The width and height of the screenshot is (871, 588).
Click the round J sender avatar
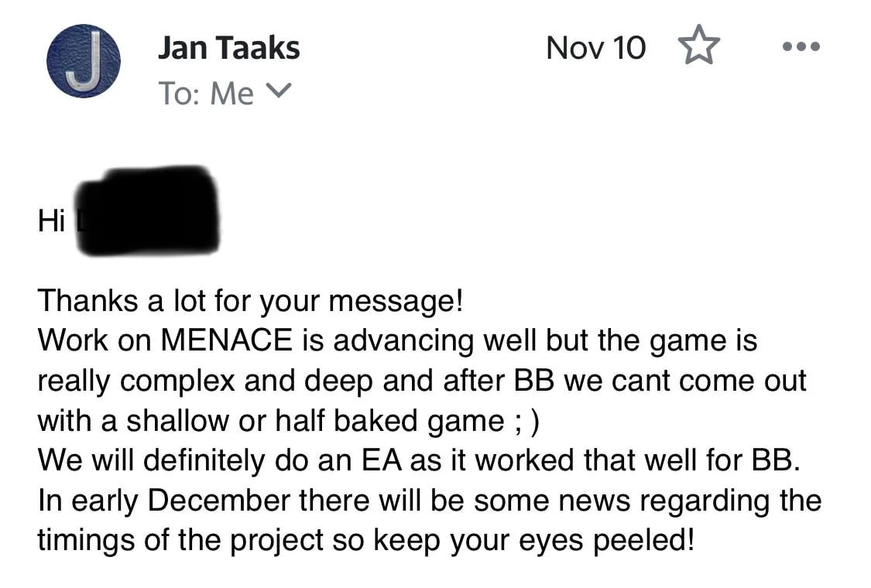coord(84,61)
